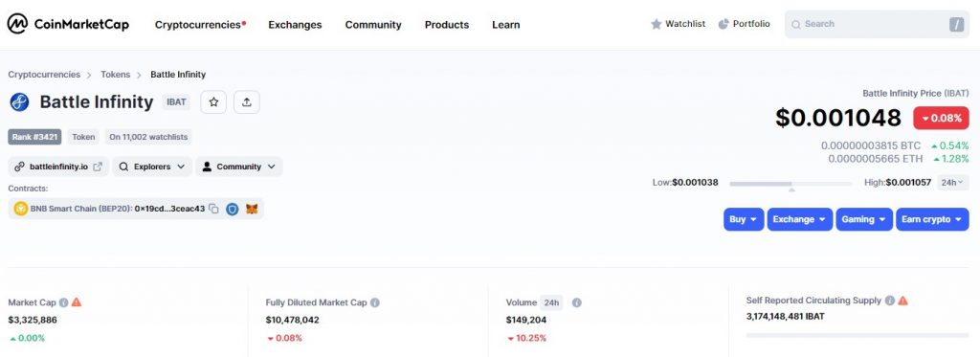980x357 pixels.
Task: Open Circulating Supply info icon
Action: pos(890,301)
